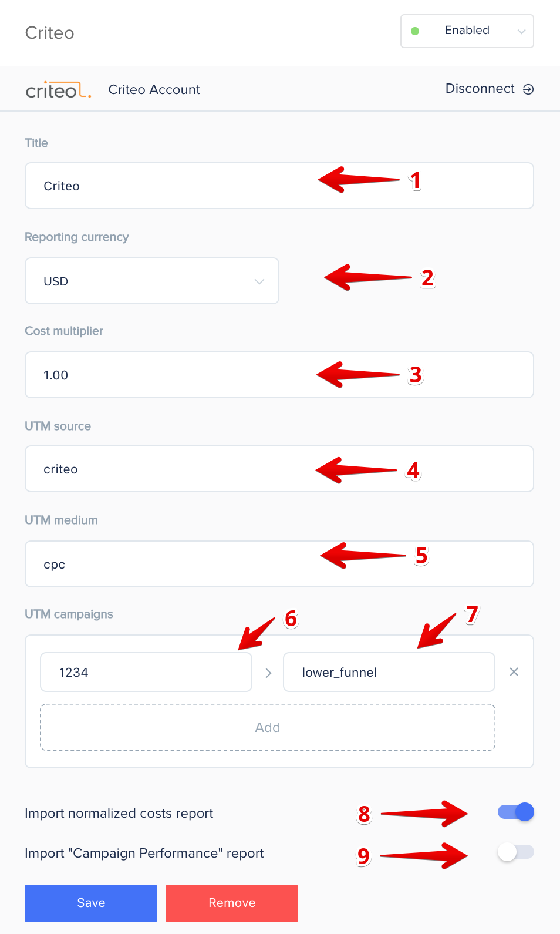Viewport: 560px width, 934px height.
Task: Click the Criteo logo icon
Action: click(x=59, y=90)
